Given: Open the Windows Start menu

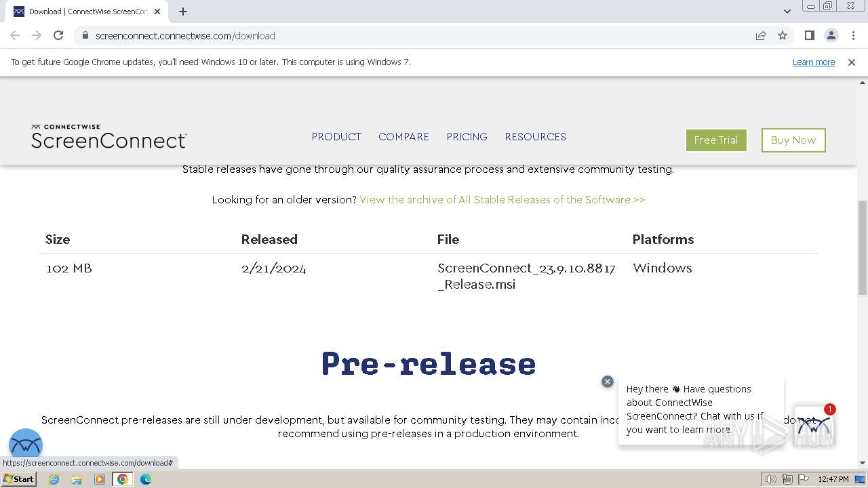Looking at the screenshot, I should (x=18, y=479).
